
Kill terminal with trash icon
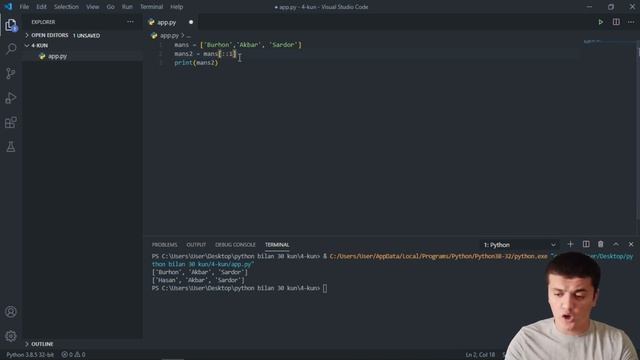pyautogui.click(x=600, y=244)
